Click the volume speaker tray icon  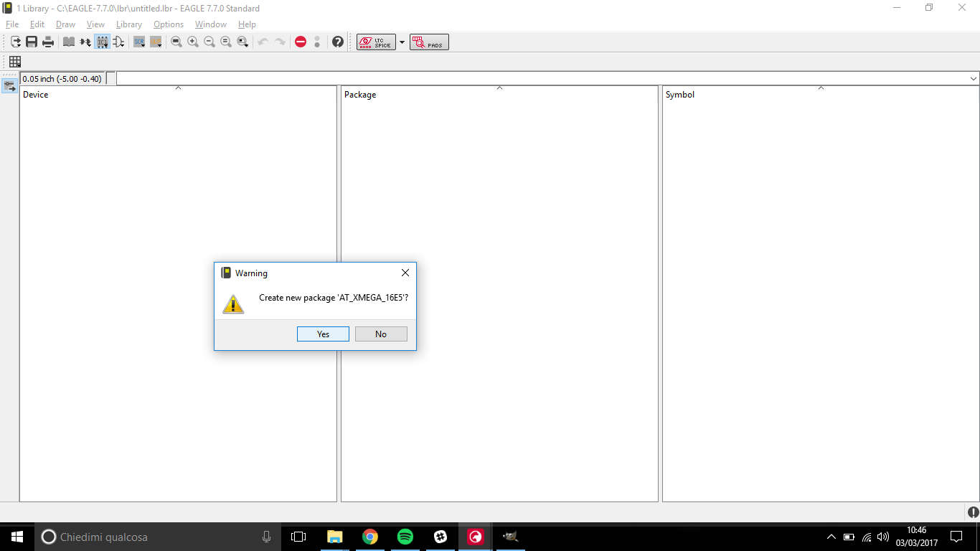[x=883, y=537]
